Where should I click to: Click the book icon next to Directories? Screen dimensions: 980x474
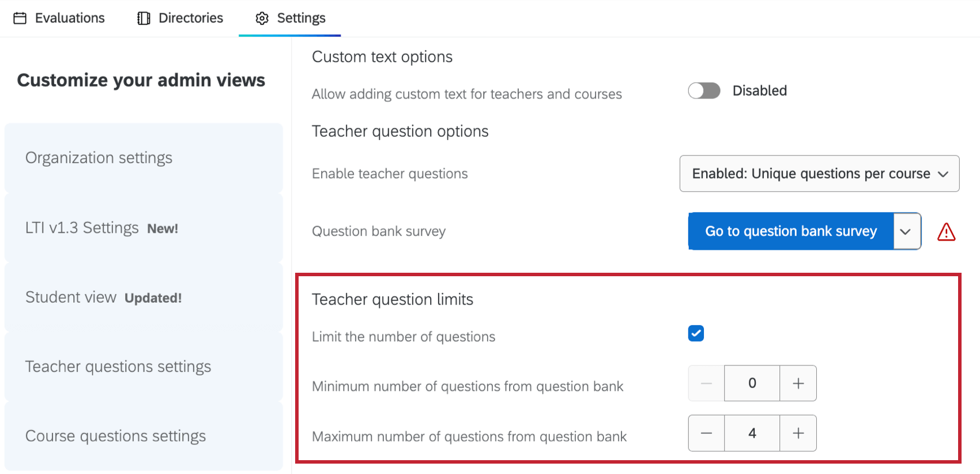pos(142,18)
